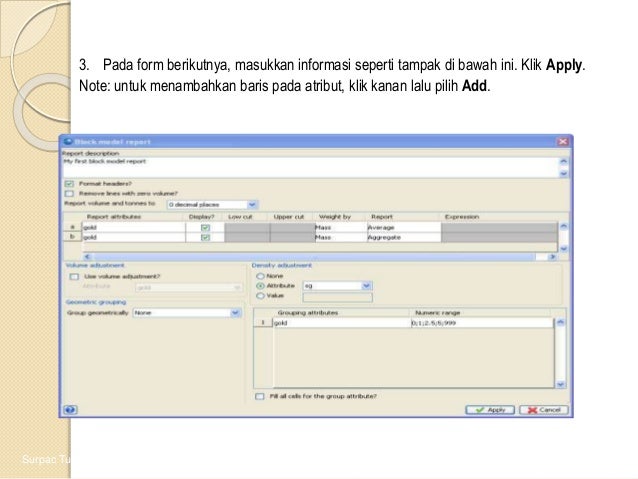The width and height of the screenshot is (638, 479).
Task: Click grouping table scroll up arrow
Action: click(560, 322)
